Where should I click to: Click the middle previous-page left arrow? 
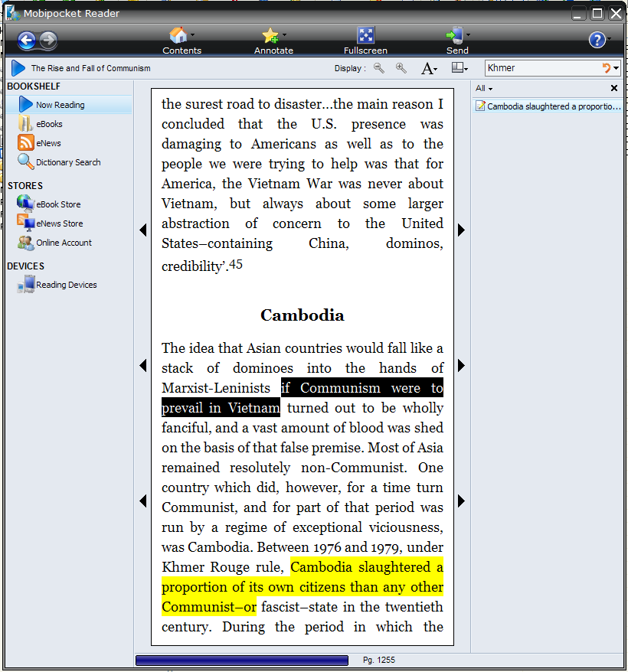click(143, 366)
